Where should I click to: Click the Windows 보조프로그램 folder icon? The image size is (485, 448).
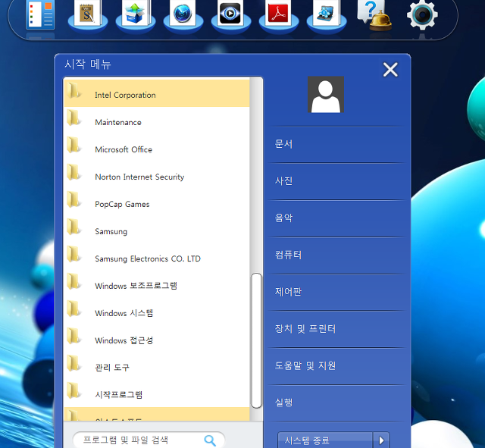[x=74, y=281]
